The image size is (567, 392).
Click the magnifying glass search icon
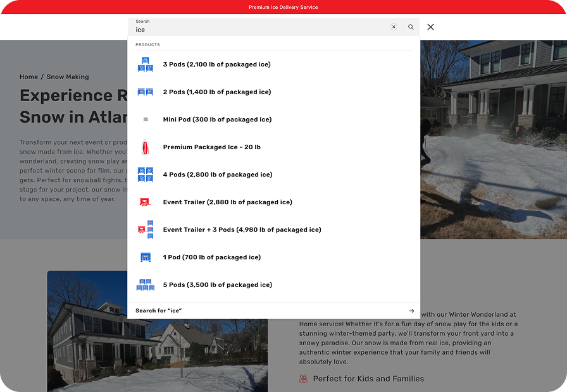(x=411, y=27)
